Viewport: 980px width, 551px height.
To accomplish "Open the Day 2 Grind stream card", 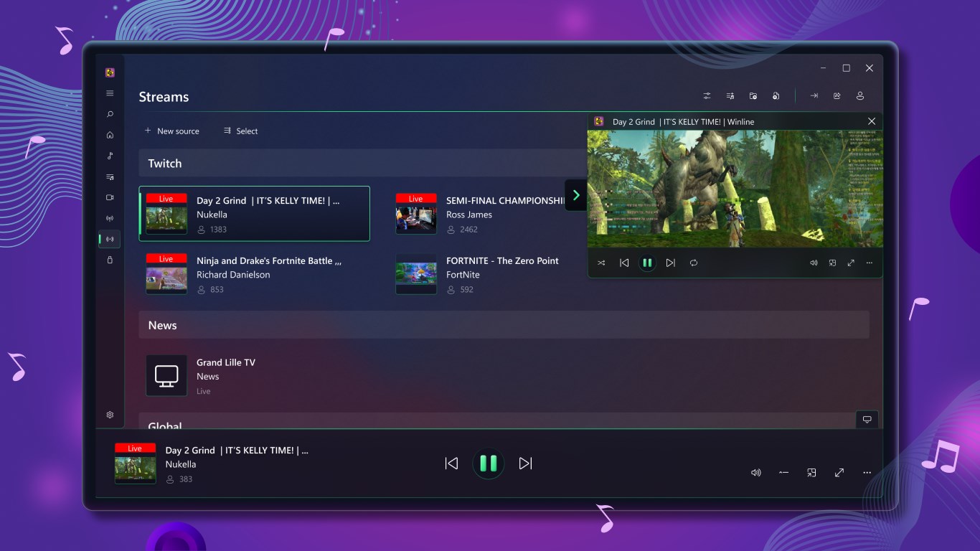I will click(x=255, y=214).
